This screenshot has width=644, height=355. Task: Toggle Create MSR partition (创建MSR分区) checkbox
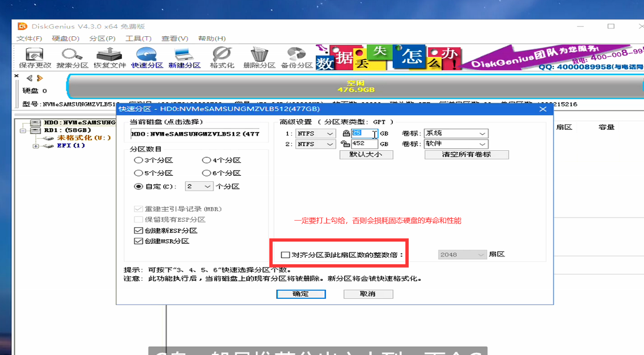[138, 241]
